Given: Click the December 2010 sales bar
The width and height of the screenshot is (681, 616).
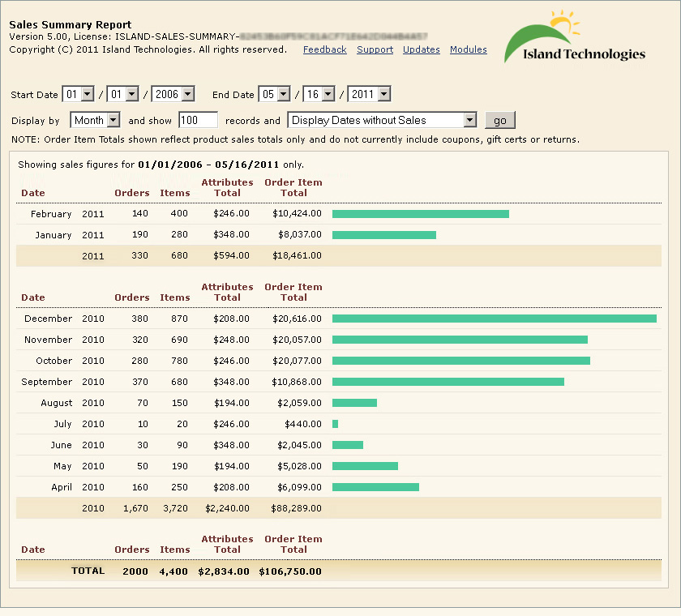Looking at the screenshot, I should coord(495,319).
